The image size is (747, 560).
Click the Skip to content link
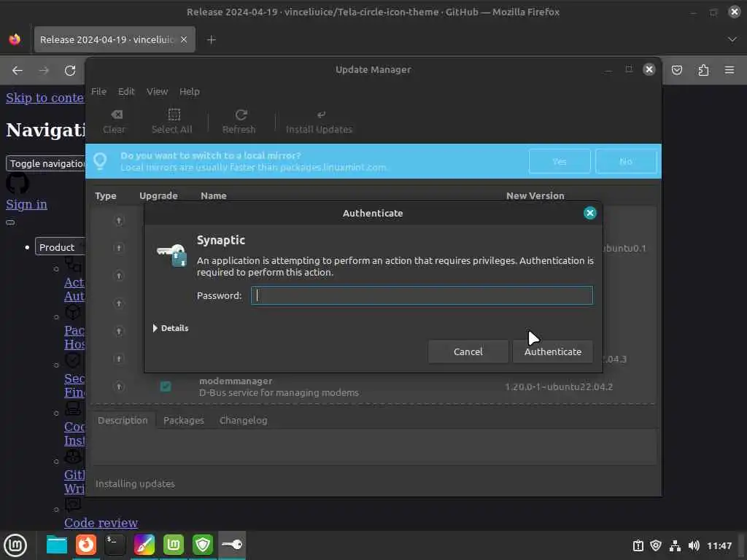click(x=44, y=98)
